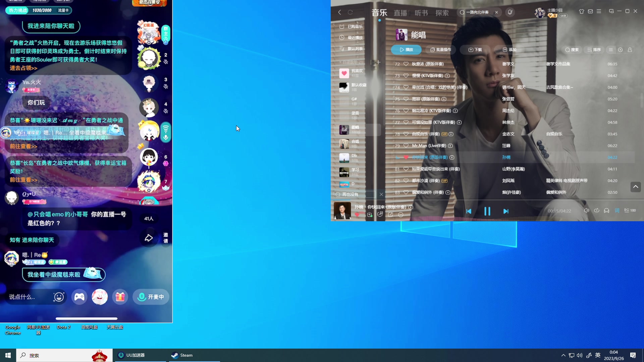Image resolution: width=644 pixels, height=362 pixels.
Task: Open the music player main menu
Action: tap(599, 11)
